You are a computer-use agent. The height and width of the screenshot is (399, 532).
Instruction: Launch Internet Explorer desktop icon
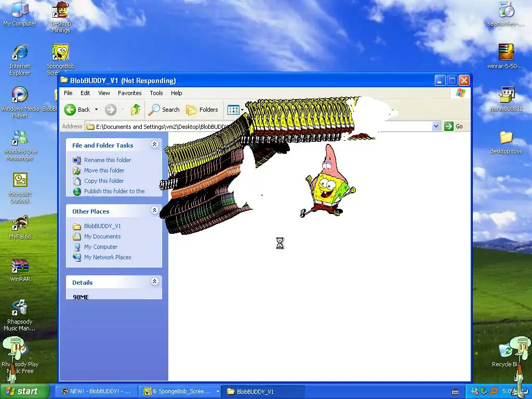(x=20, y=60)
